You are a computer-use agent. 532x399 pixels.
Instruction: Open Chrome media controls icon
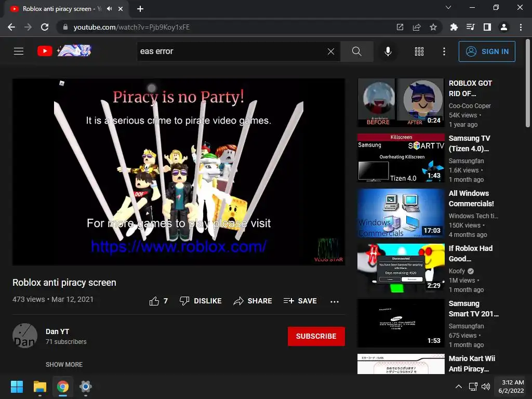tap(471, 27)
